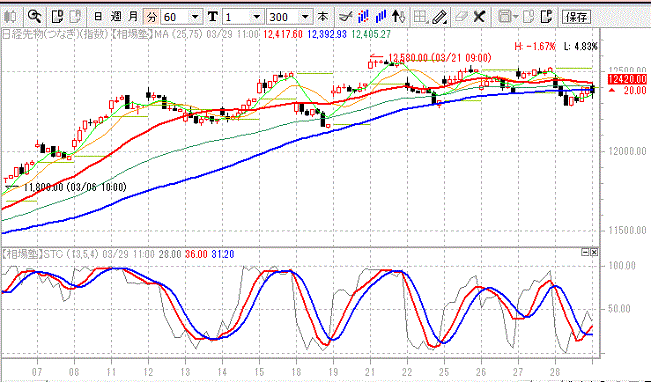This screenshot has width=651, height=382.
Task: Click the STC value 36.00 in red
Action: point(196,254)
